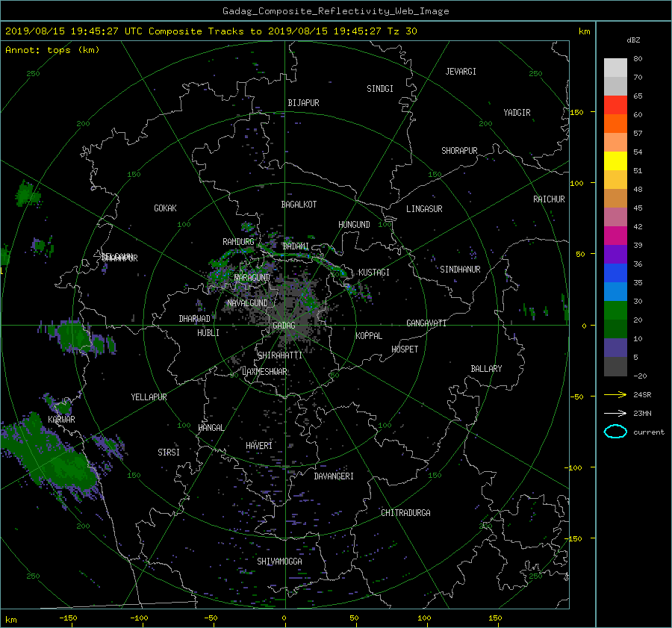Click the BADAMI city label
The height and width of the screenshot is (628, 672).
[x=296, y=246]
